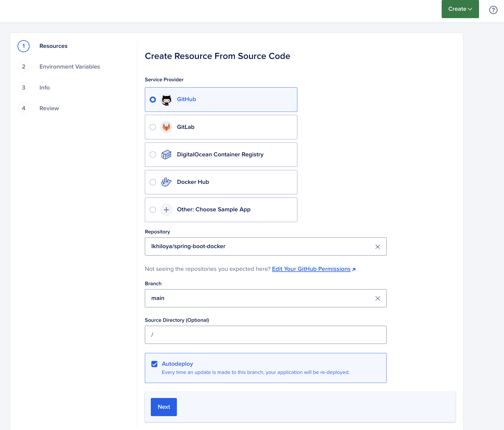Click the Docker Hub whale icon
Screen dimensions: 504x430
tap(166, 182)
